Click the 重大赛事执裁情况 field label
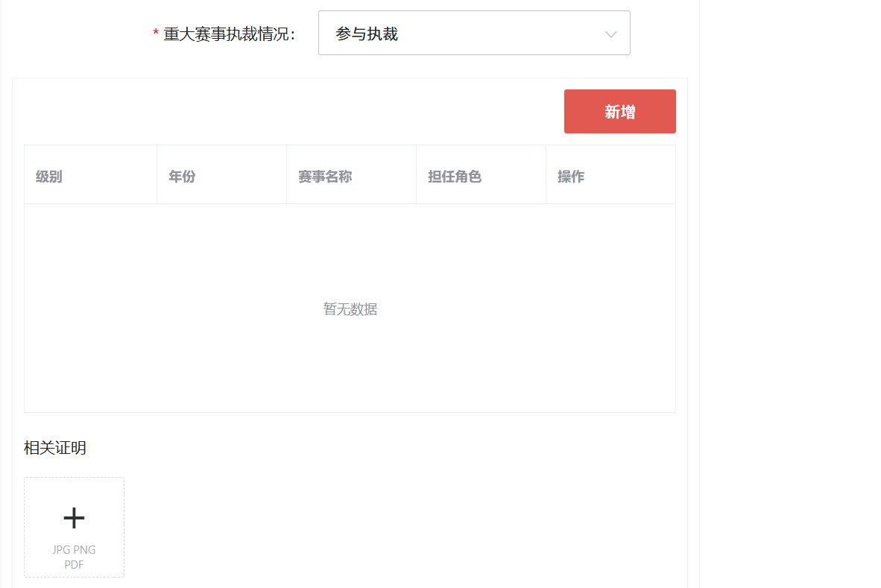This screenshot has width=881, height=588. pyautogui.click(x=229, y=34)
